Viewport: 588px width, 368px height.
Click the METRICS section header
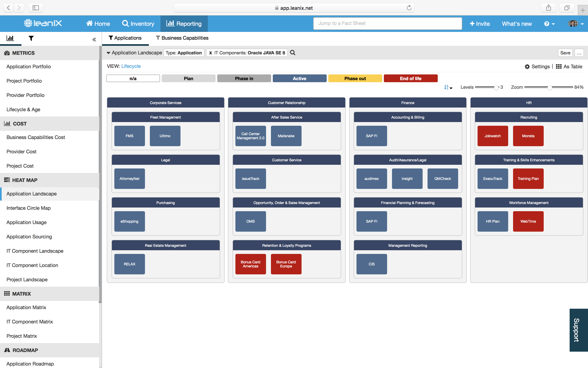pos(50,53)
